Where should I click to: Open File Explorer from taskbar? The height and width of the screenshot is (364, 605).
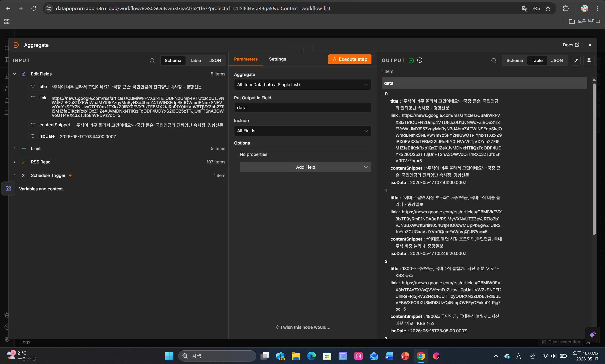[296, 356]
